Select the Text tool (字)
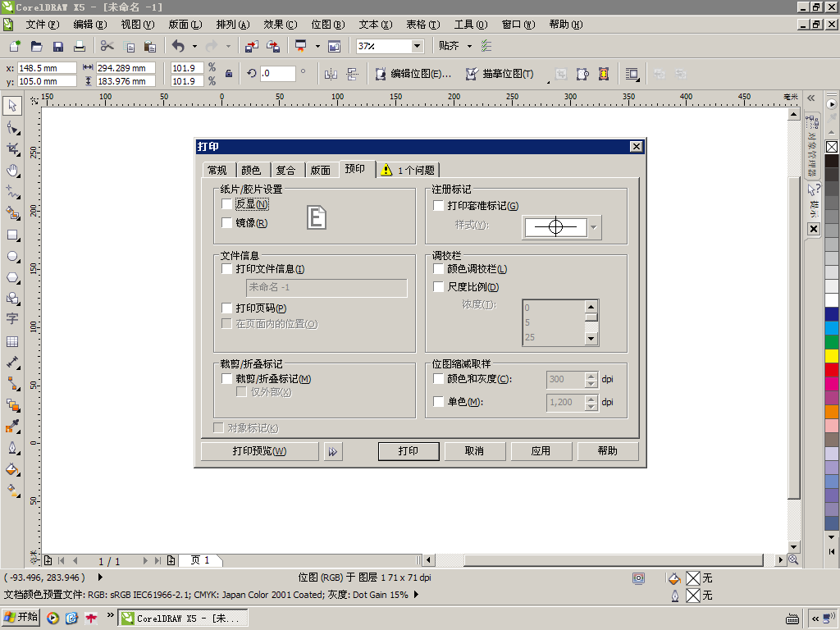The image size is (840, 630). pos(12,318)
